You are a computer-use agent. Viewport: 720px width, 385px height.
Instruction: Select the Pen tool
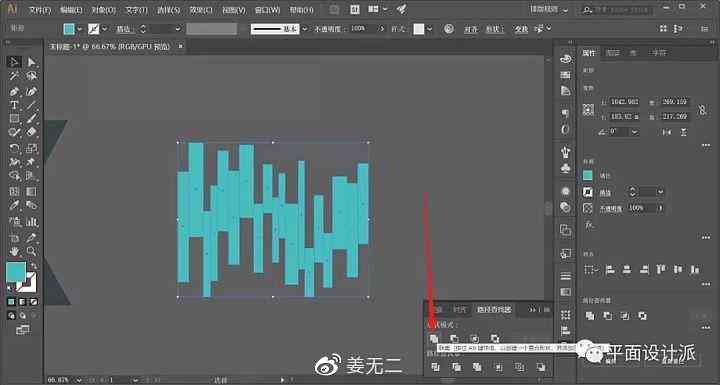pyautogui.click(x=14, y=91)
